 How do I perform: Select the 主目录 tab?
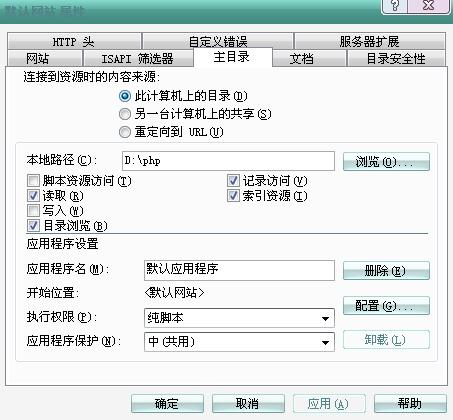coord(232,57)
